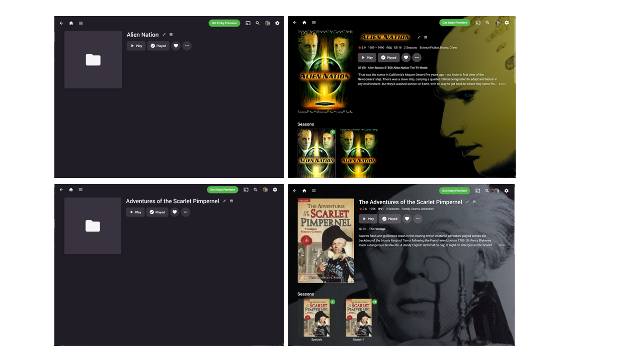Play The Adventures of the Scarlet Pimpernel series
This screenshot has width=644, height=362.
point(368,219)
